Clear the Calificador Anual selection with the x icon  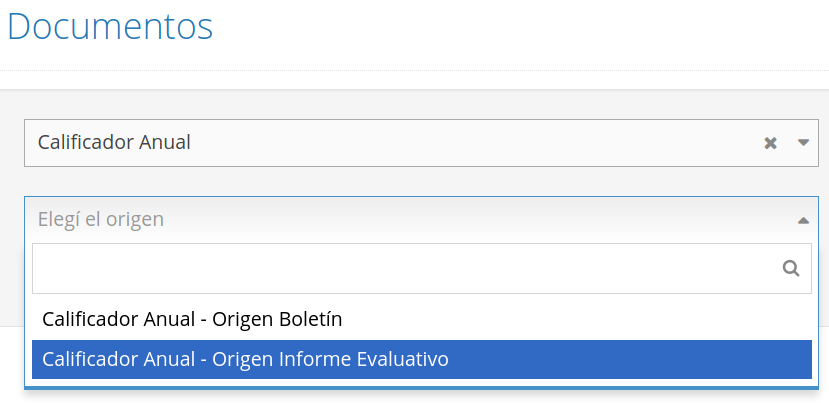(x=770, y=143)
